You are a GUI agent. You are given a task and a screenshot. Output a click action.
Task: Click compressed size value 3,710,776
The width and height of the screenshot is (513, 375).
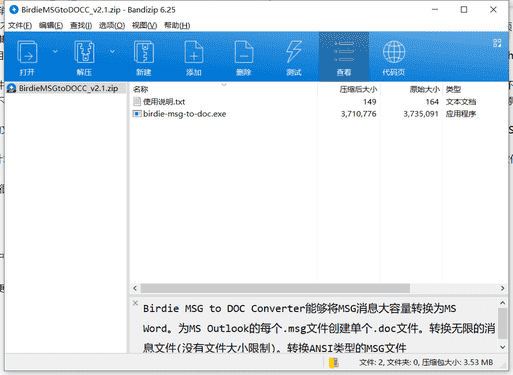(359, 114)
